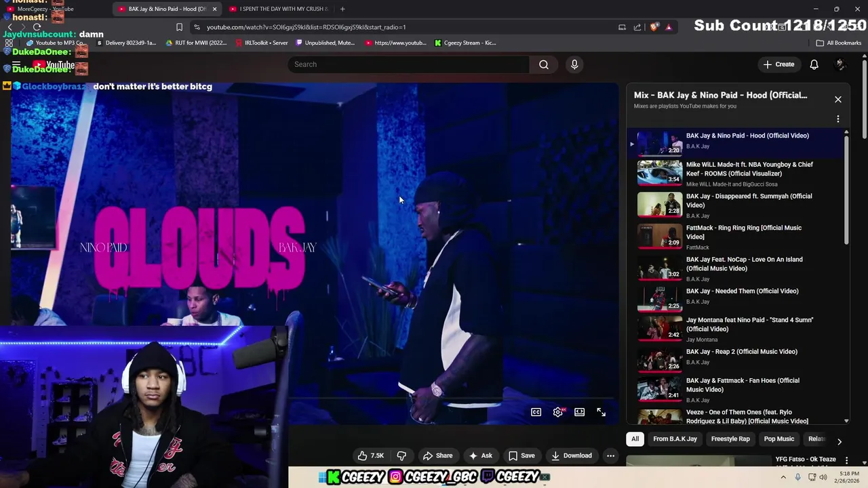This screenshot has height=488, width=868.
Task: Open Windows Start button on the taskbar
Action: pyautogui.click(x=323, y=477)
